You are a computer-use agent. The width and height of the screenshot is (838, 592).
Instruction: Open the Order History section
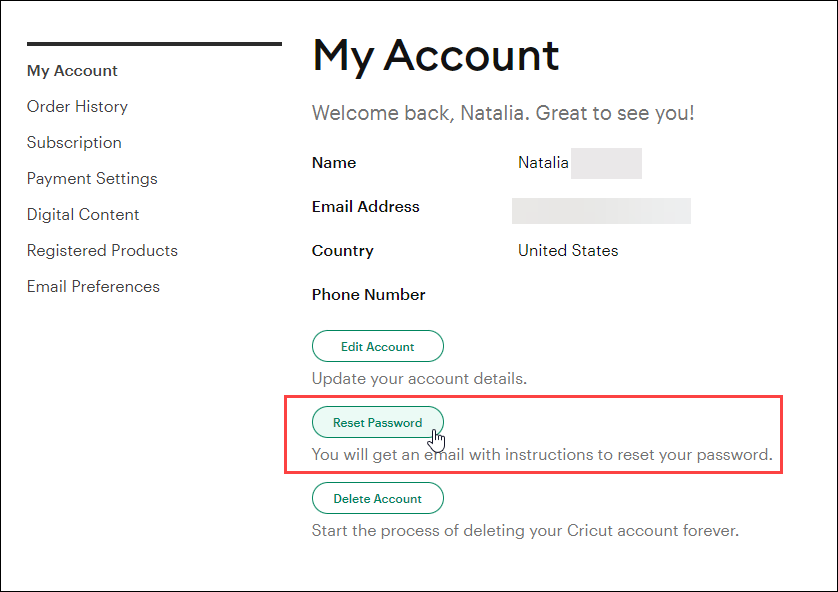[x=77, y=106]
